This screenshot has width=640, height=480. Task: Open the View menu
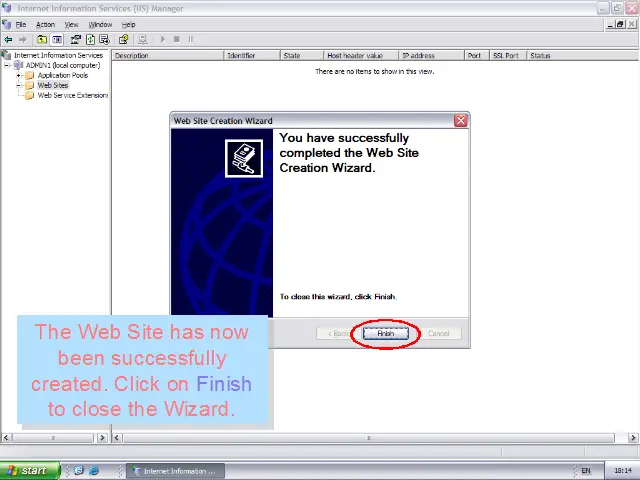[71, 25]
